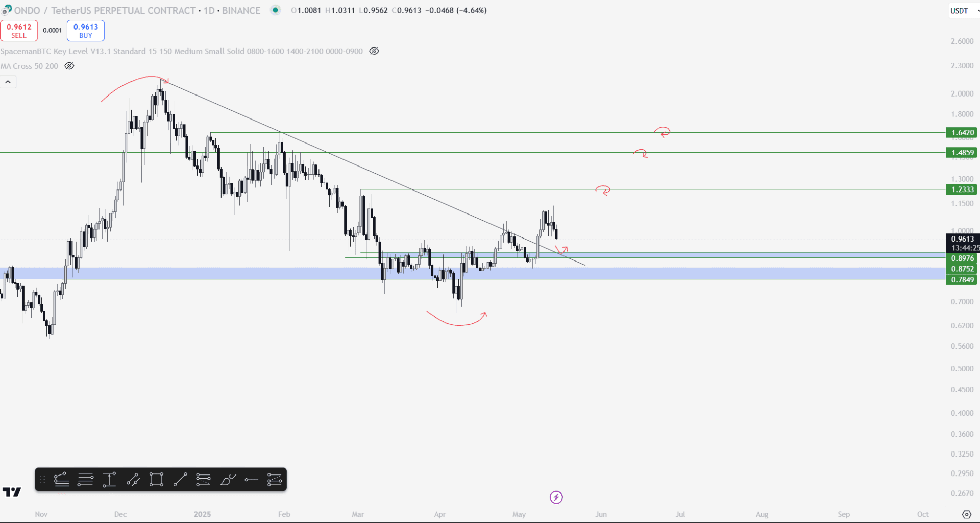Click the 2.6000 price scale label
The image size is (980, 523).
tap(962, 41)
